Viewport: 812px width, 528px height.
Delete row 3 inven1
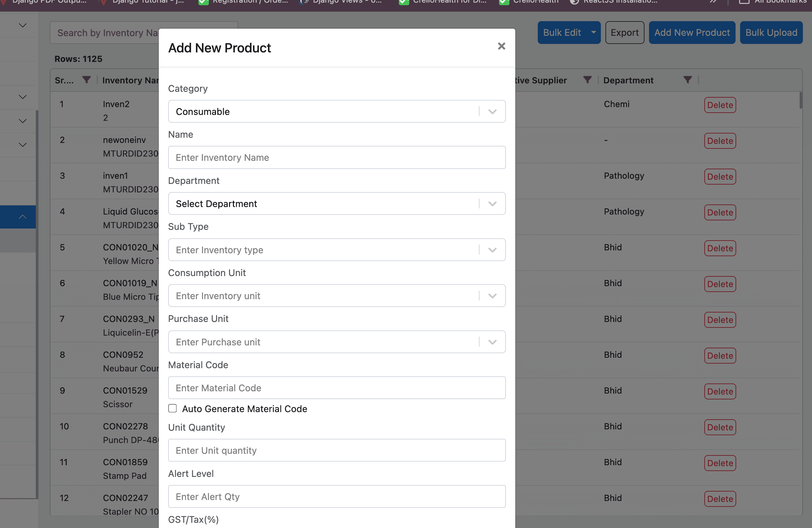click(720, 177)
